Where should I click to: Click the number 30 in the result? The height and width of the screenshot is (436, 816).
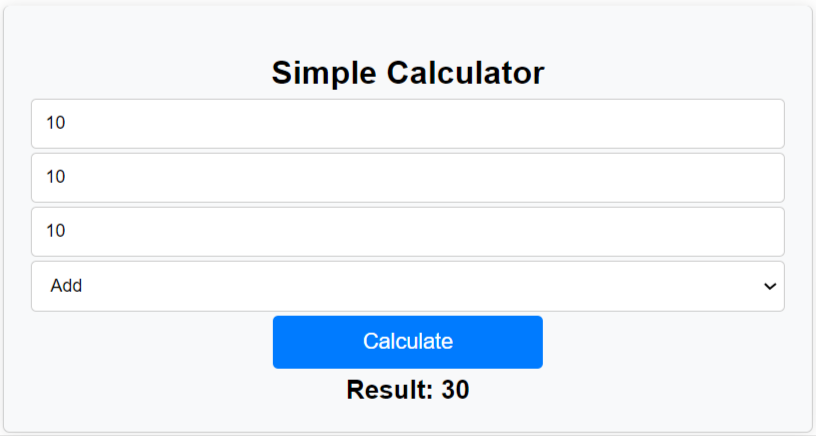pyautogui.click(x=455, y=390)
